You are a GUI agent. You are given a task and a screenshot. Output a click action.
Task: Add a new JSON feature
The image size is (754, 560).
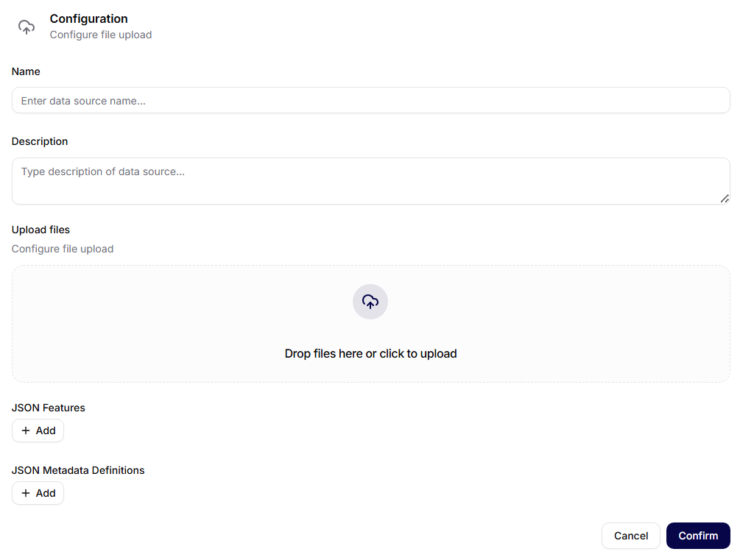coord(38,430)
